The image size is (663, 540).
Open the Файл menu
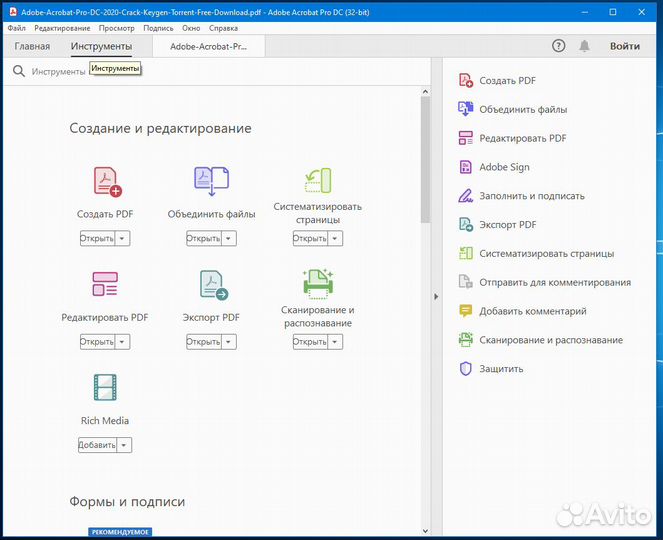coord(16,28)
